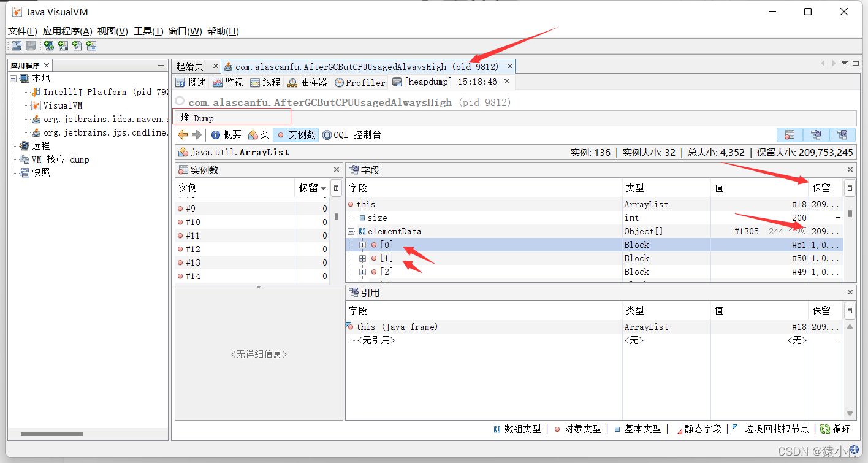Collapse the elementData field node
This screenshot has width=868, height=463.
tap(352, 231)
